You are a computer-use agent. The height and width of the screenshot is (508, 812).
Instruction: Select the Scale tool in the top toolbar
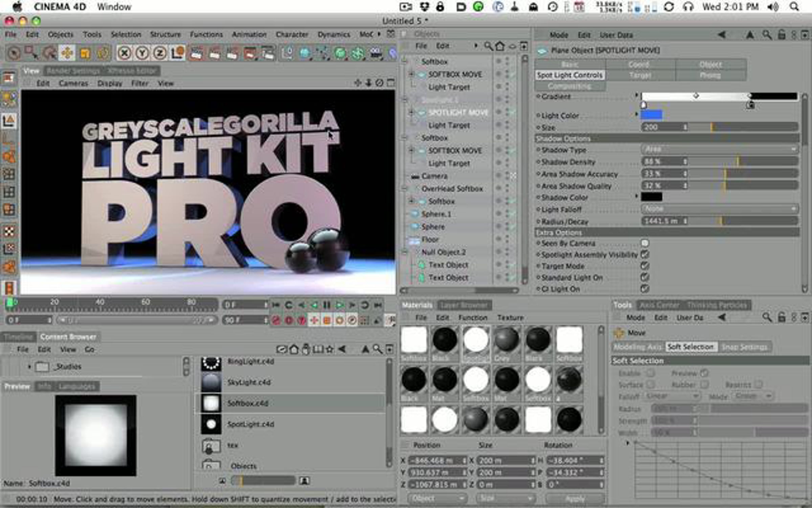[85, 53]
